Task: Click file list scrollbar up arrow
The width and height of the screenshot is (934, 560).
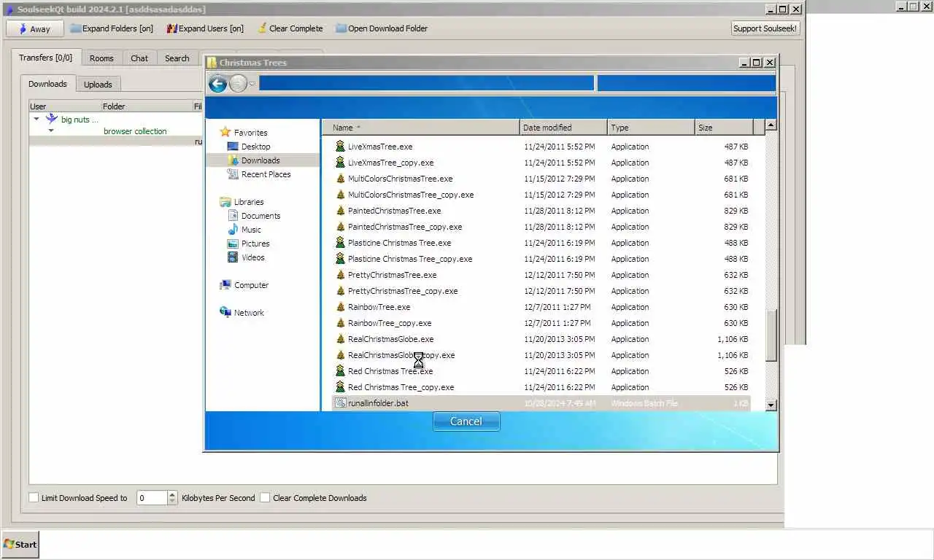Action: [x=771, y=126]
